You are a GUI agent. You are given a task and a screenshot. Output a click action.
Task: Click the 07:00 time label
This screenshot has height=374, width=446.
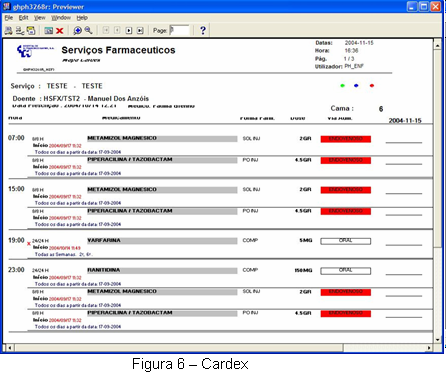tap(16, 138)
